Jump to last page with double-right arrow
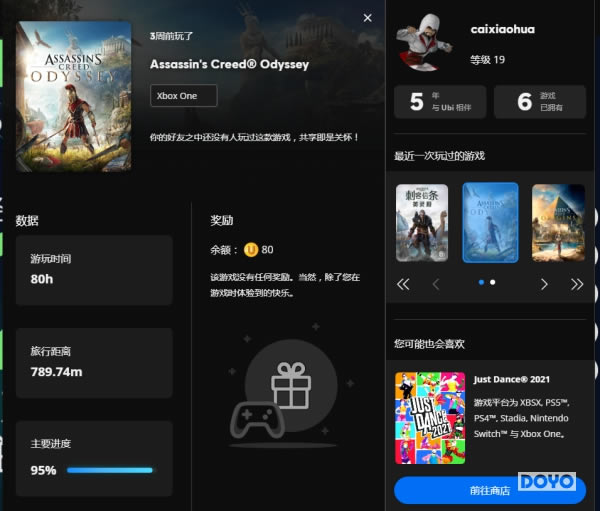Screen dimensions: 600x511 577,284
